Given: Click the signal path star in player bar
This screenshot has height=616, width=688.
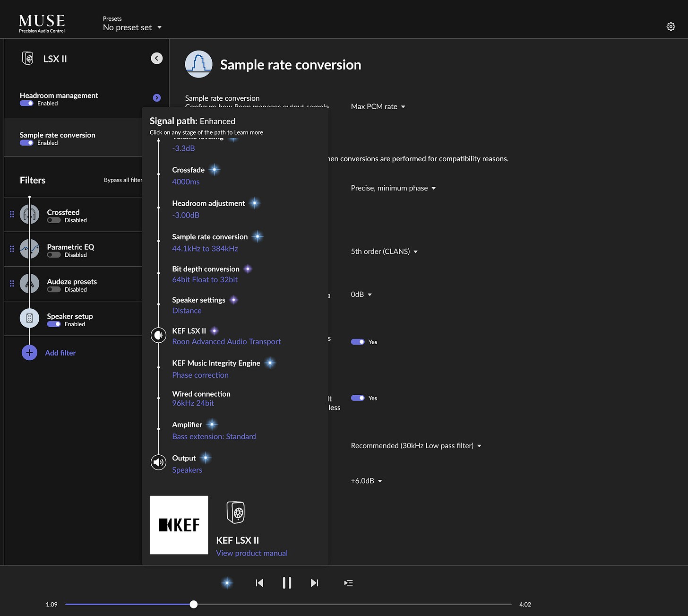Looking at the screenshot, I should 227,583.
